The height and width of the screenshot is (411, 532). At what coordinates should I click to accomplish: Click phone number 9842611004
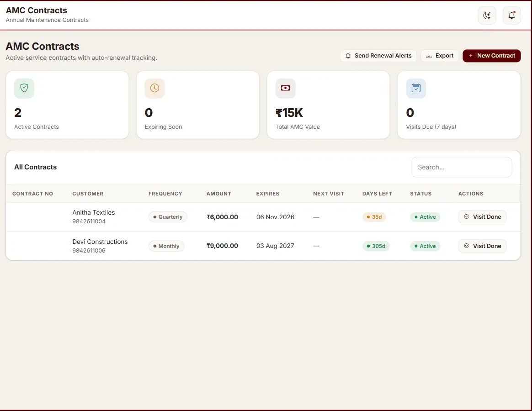pos(89,221)
